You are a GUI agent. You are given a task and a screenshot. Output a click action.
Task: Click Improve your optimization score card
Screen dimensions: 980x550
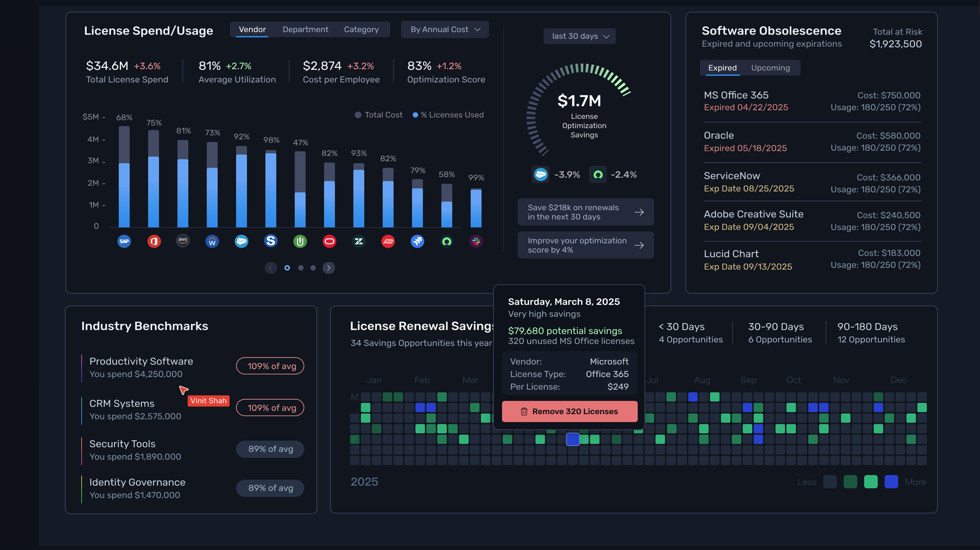[585, 245]
